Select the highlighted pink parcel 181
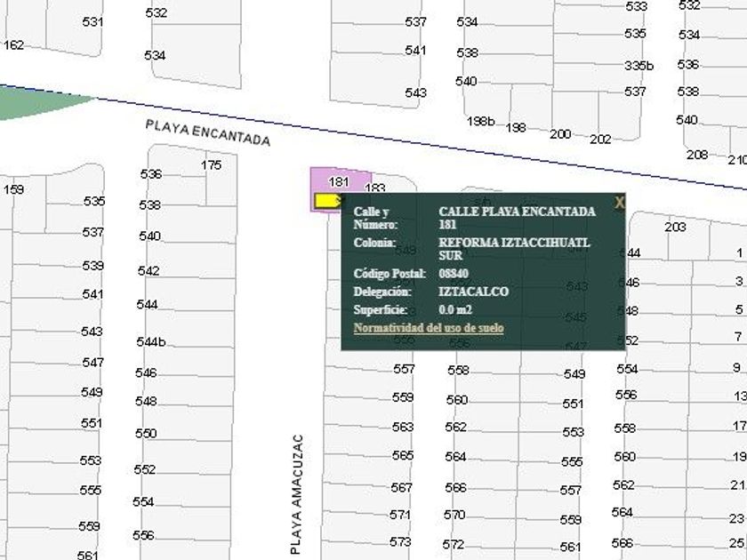 coord(338,182)
